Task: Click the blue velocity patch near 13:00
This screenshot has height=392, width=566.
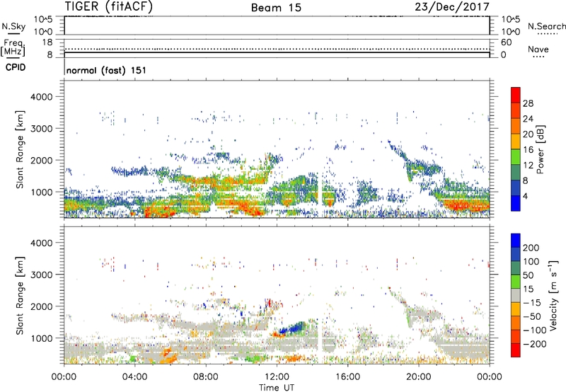Action: click(x=292, y=328)
